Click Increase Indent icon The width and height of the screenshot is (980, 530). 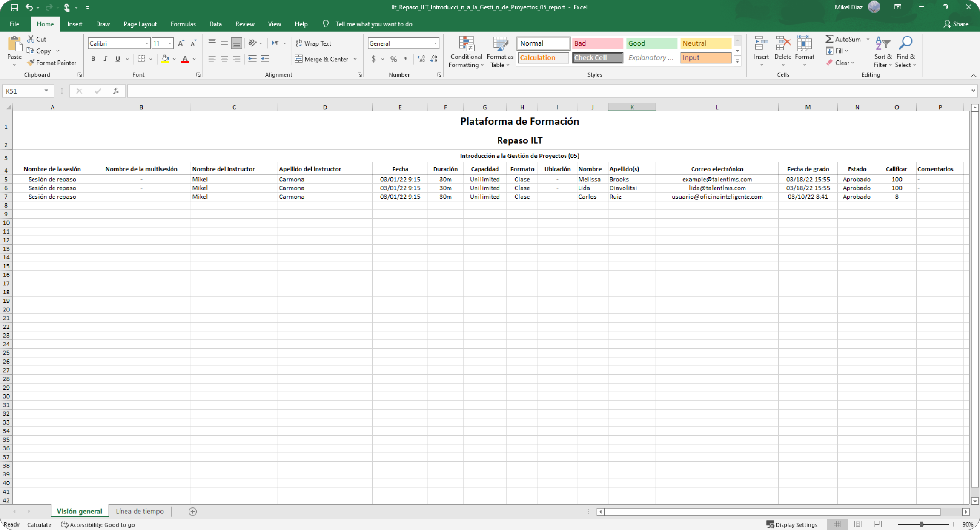pos(265,59)
